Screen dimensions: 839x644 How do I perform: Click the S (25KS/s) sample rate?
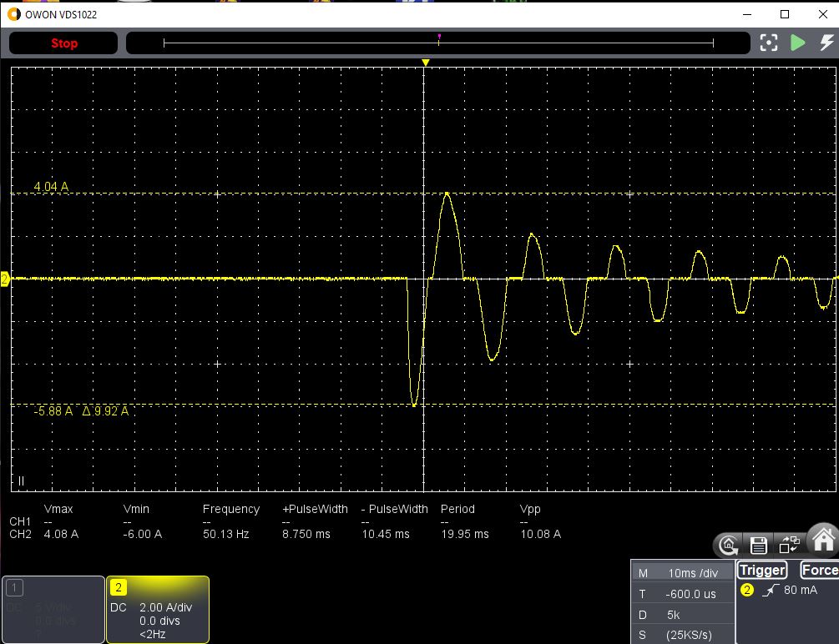[x=683, y=635]
